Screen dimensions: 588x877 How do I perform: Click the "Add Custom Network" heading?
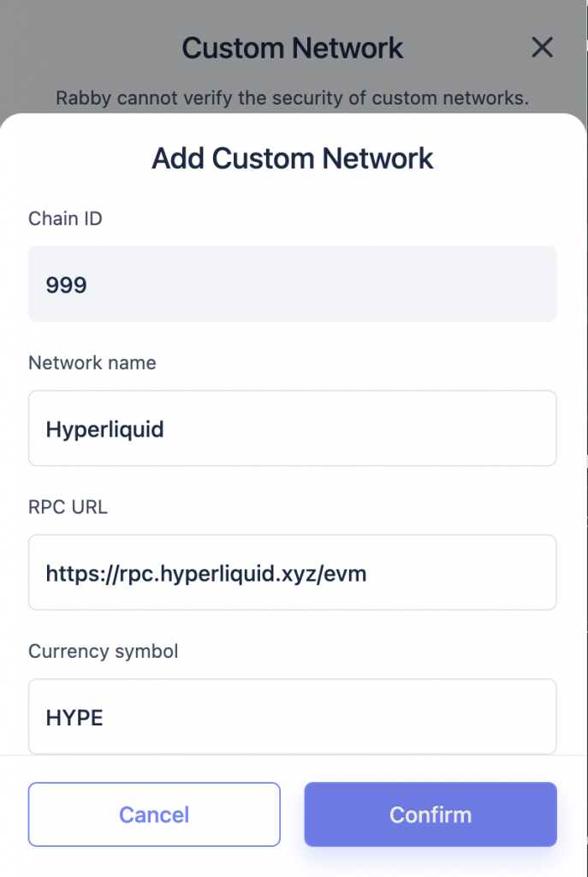(293, 158)
